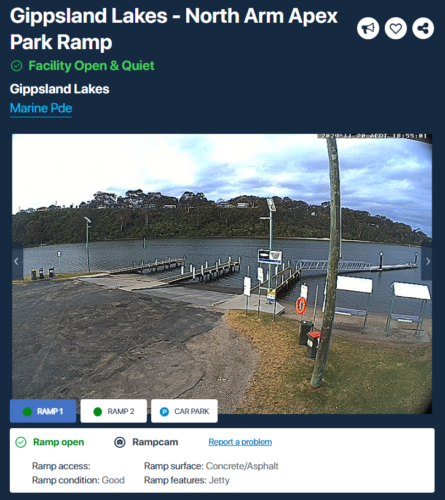
Task: Click the Gippsland Lakes page title
Action: [x=174, y=29]
